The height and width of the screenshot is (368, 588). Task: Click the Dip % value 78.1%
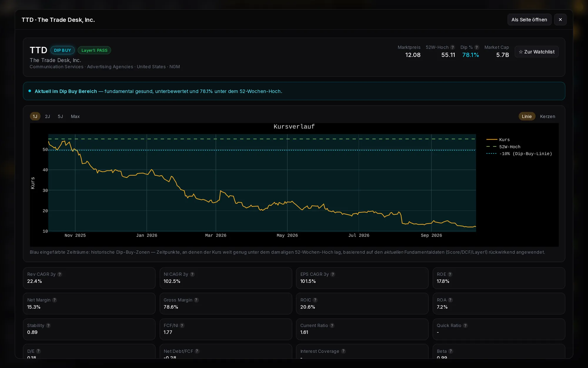coord(470,55)
